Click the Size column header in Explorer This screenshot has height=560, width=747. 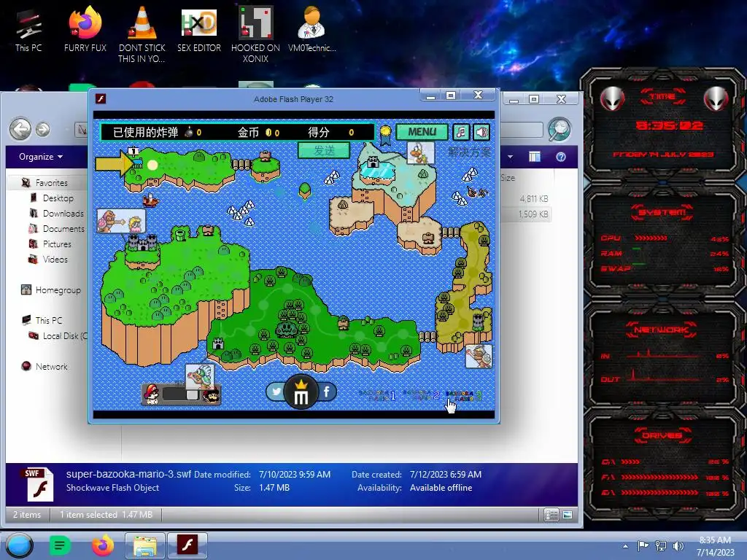click(508, 178)
